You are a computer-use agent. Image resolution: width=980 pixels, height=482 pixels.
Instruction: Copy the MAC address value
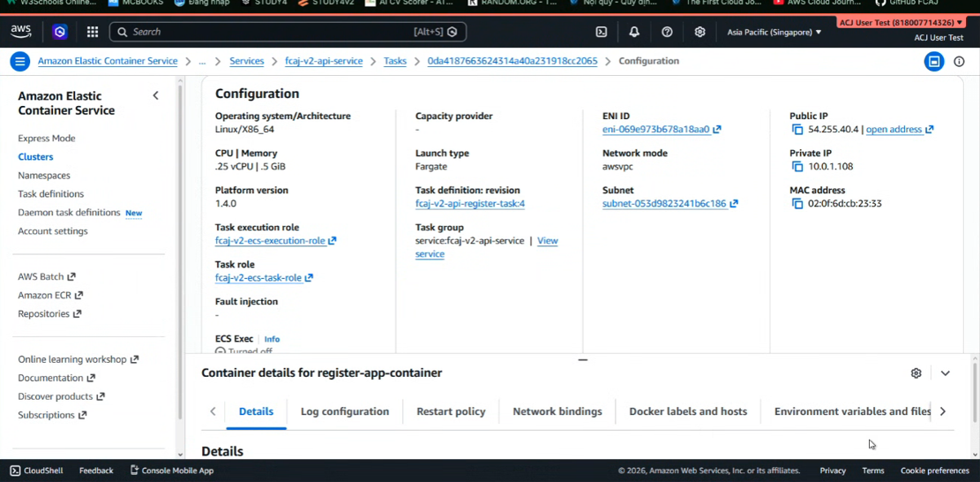tap(797, 204)
